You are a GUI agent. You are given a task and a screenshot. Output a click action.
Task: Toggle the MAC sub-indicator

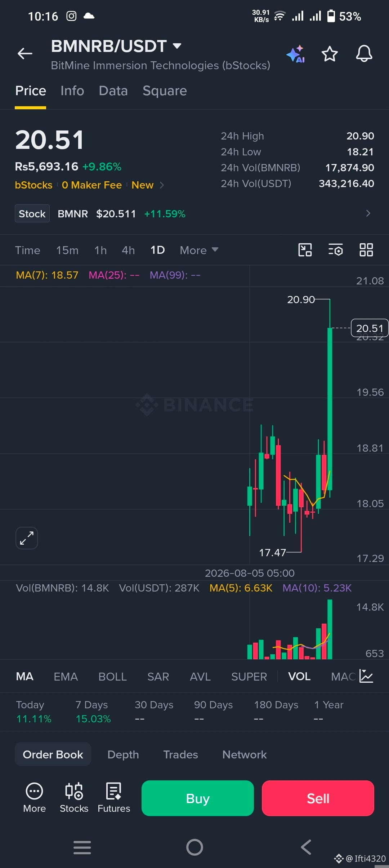point(344,677)
